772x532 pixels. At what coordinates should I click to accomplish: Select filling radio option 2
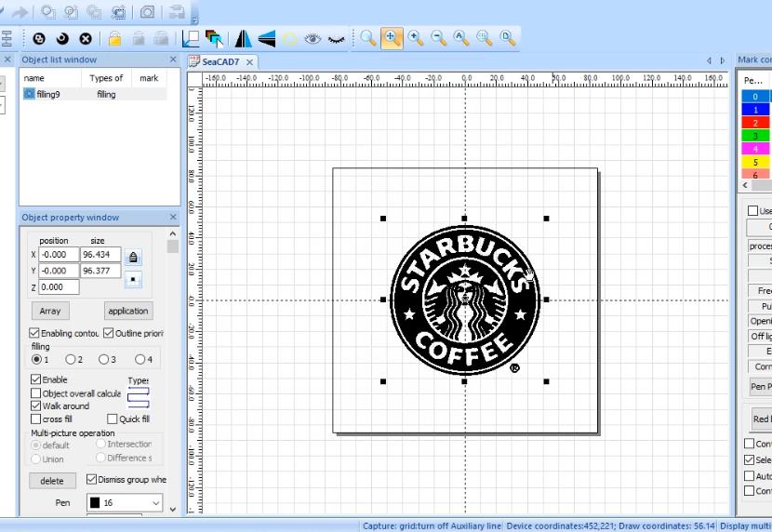(x=71, y=359)
